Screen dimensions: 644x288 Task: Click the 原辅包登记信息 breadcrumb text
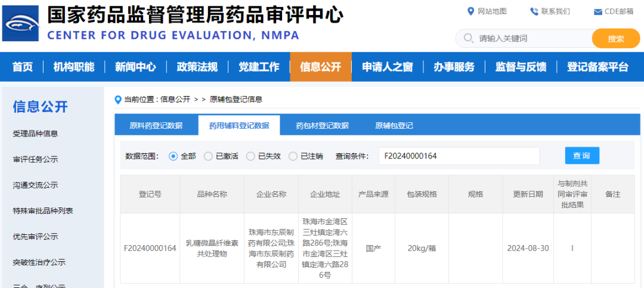236,100
